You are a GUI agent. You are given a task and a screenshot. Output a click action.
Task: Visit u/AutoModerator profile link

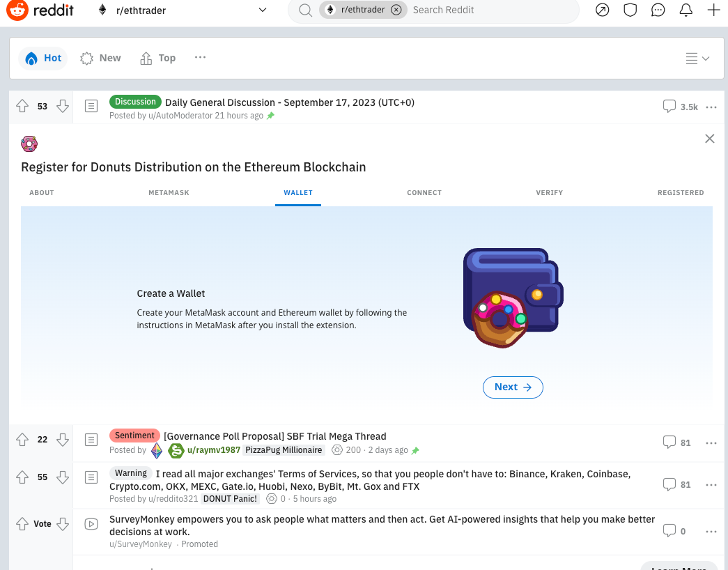[180, 116]
